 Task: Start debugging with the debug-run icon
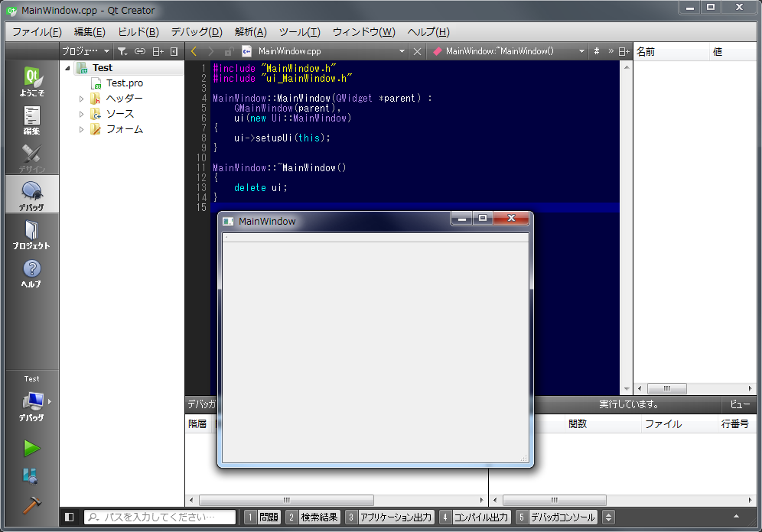pos(31,476)
